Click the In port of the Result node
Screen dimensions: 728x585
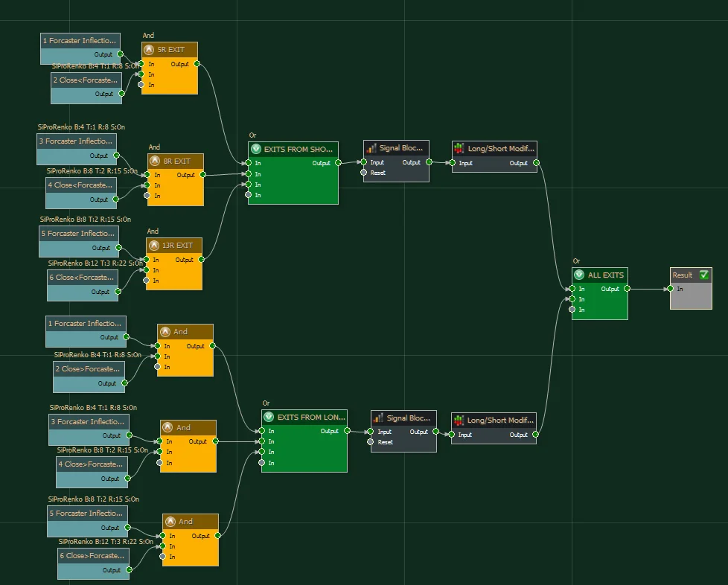[671, 289]
